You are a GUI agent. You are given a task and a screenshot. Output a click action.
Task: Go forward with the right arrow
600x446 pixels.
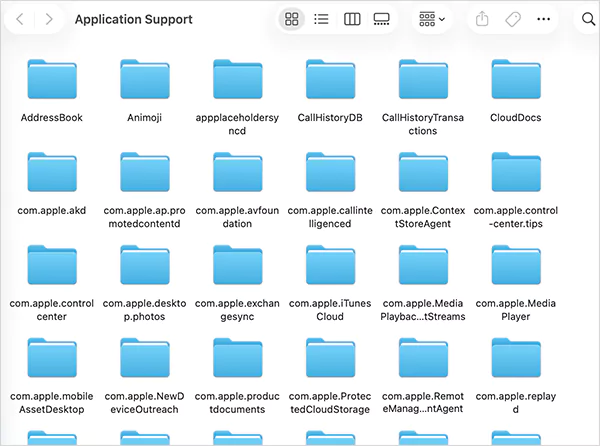point(49,19)
